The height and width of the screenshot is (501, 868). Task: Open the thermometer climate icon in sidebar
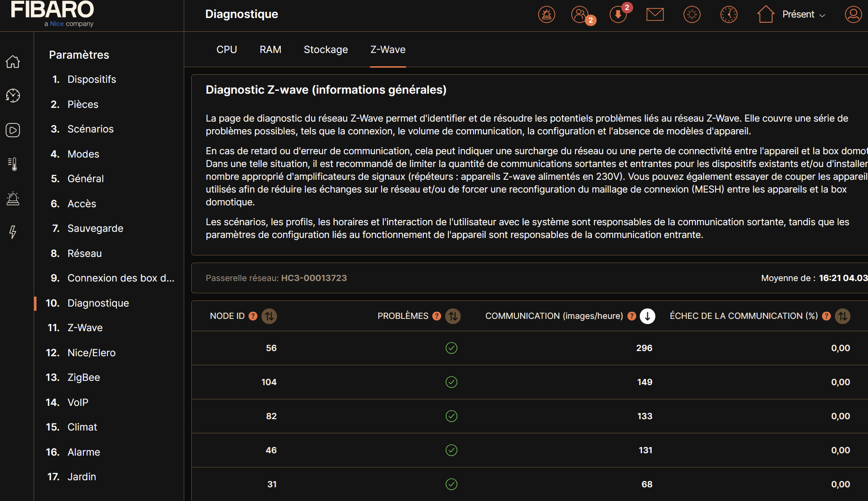pos(13,164)
